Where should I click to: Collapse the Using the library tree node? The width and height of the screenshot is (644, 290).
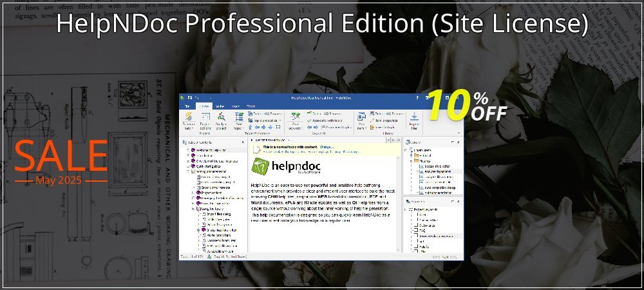click(193, 209)
